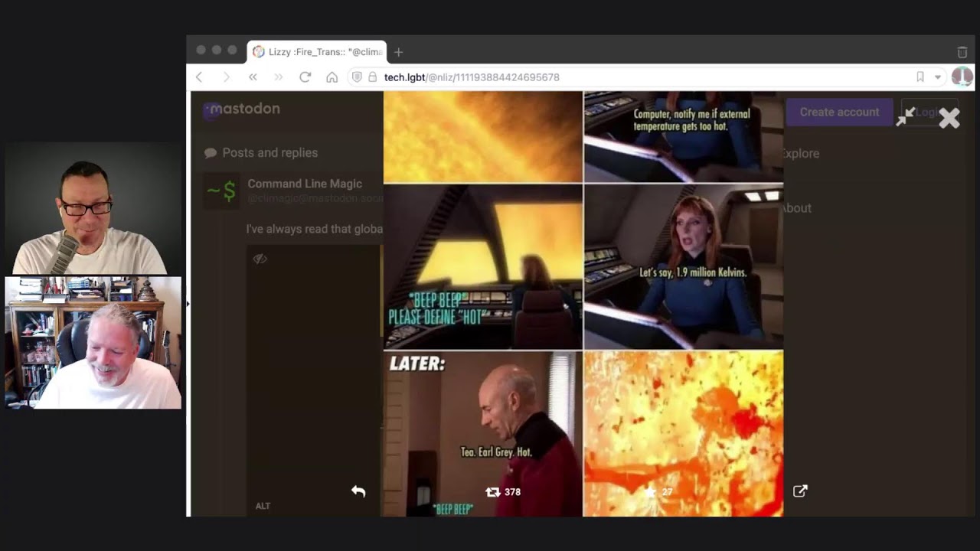980x551 pixels.
Task: Click the Create account button
Action: pyautogui.click(x=839, y=112)
